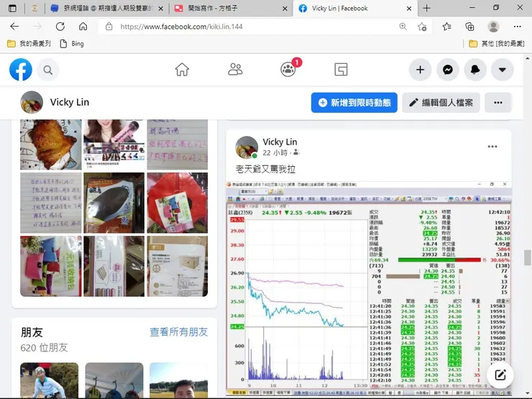Open the red bag product photo thumbnail
The height and width of the screenshot is (399, 532).
[178, 203]
